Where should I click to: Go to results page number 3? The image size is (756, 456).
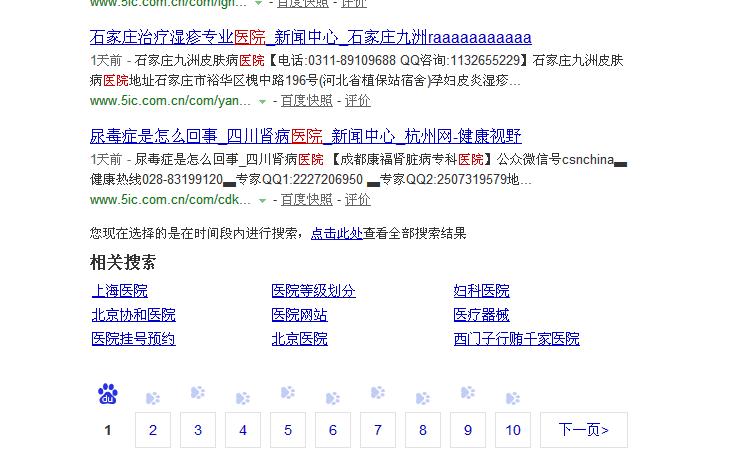pyautogui.click(x=198, y=430)
